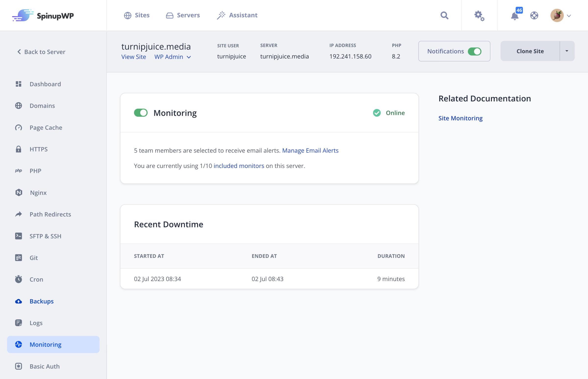This screenshot has height=379, width=588.
Task: Open the settings gear menu
Action: tap(479, 15)
